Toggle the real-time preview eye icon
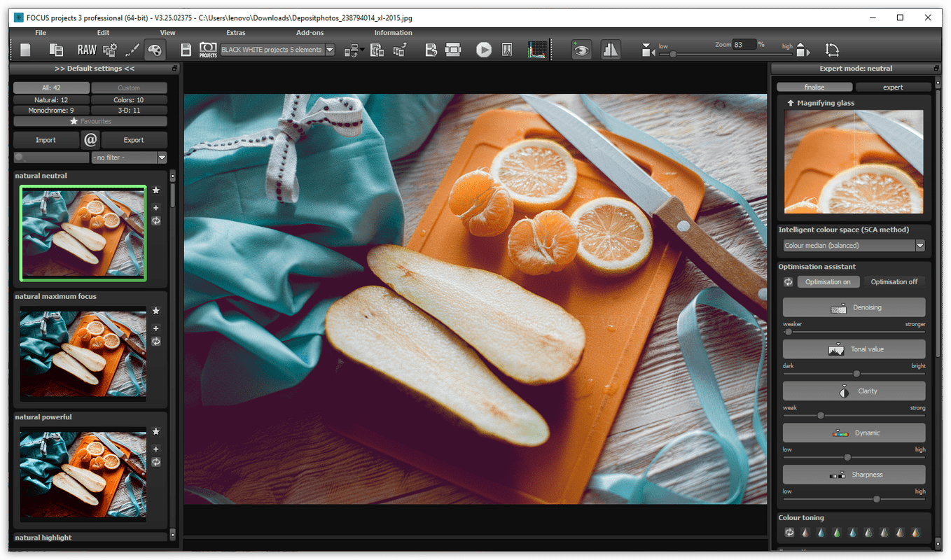 pos(581,50)
